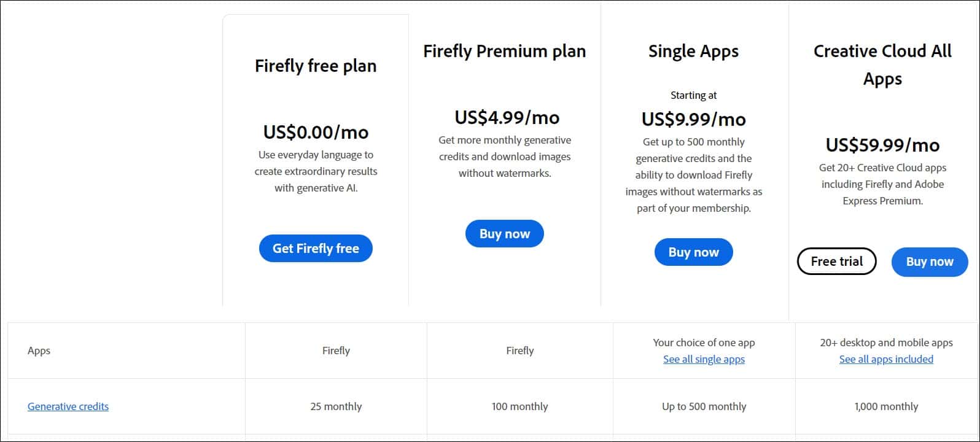Click the Get Firefly free button
Screen dimensions: 980x442
316,248
